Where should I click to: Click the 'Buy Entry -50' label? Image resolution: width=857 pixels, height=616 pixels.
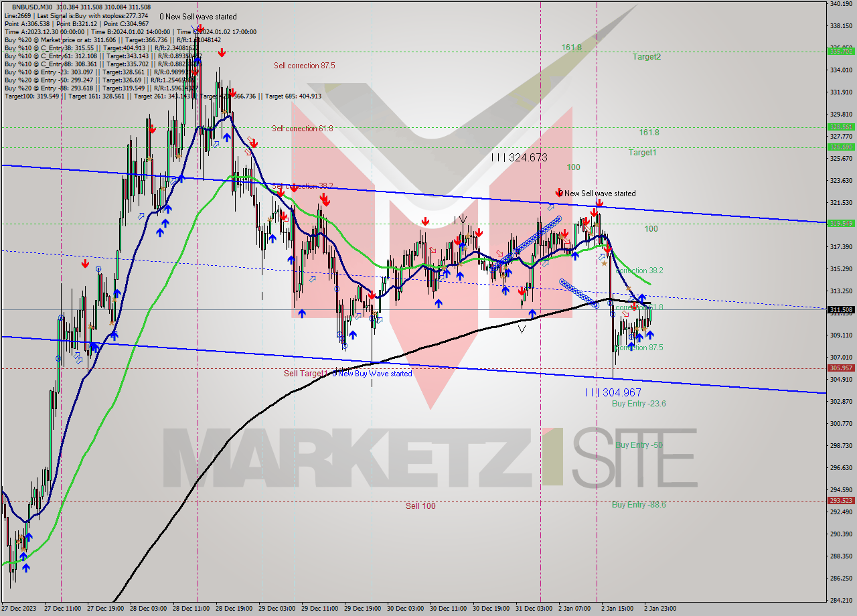click(639, 445)
